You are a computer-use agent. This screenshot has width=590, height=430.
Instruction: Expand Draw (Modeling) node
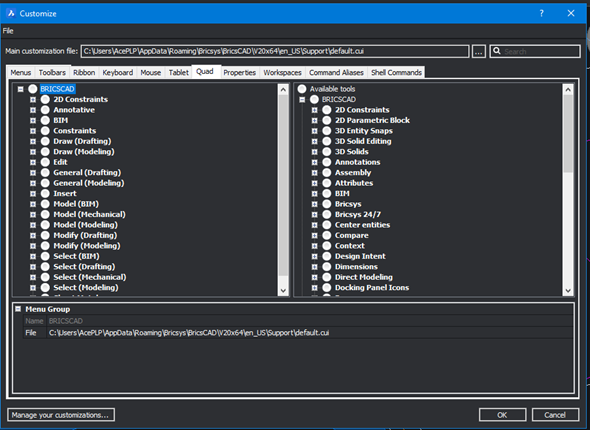tap(33, 152)
